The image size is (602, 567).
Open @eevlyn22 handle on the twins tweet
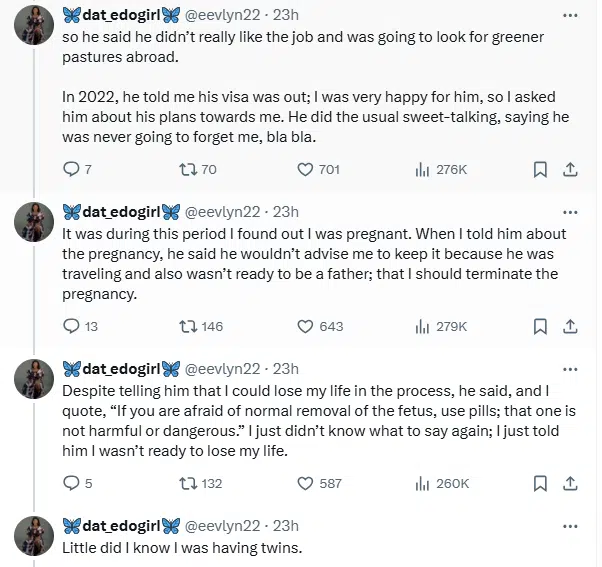tap(223, 525)
